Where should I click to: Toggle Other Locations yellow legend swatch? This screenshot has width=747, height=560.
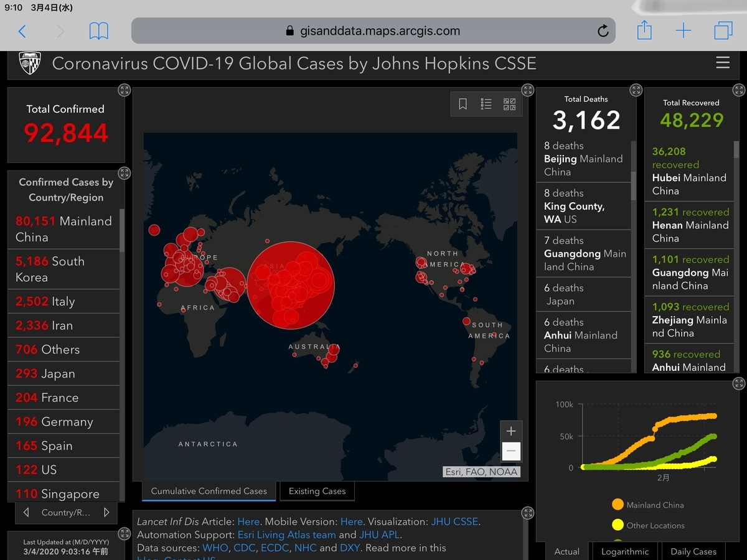point(618,525)
